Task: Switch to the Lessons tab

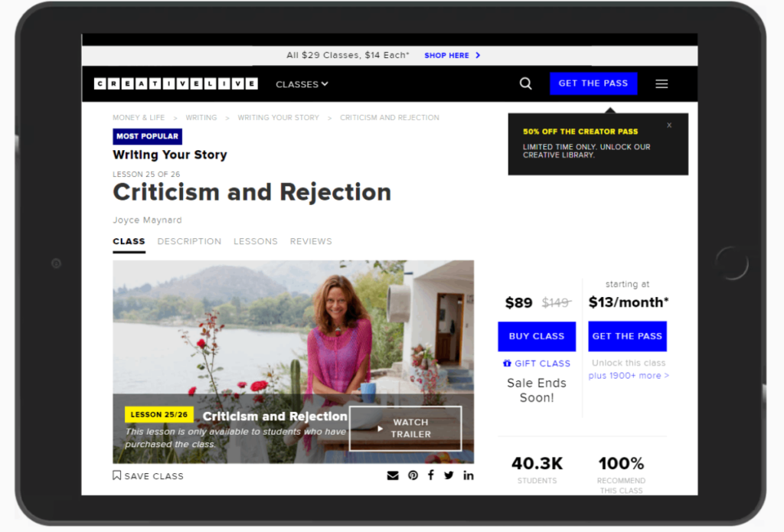Action: pos(256,241)
